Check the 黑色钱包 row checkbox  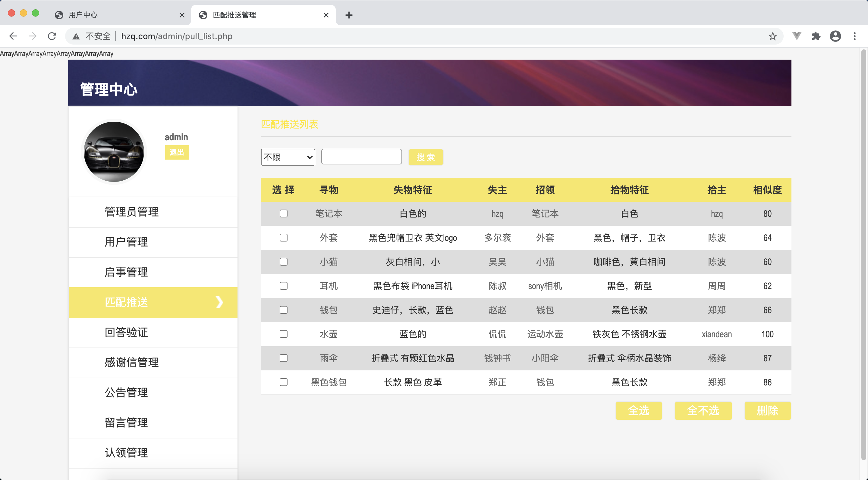pyautogui.click(x=283, y=382)
